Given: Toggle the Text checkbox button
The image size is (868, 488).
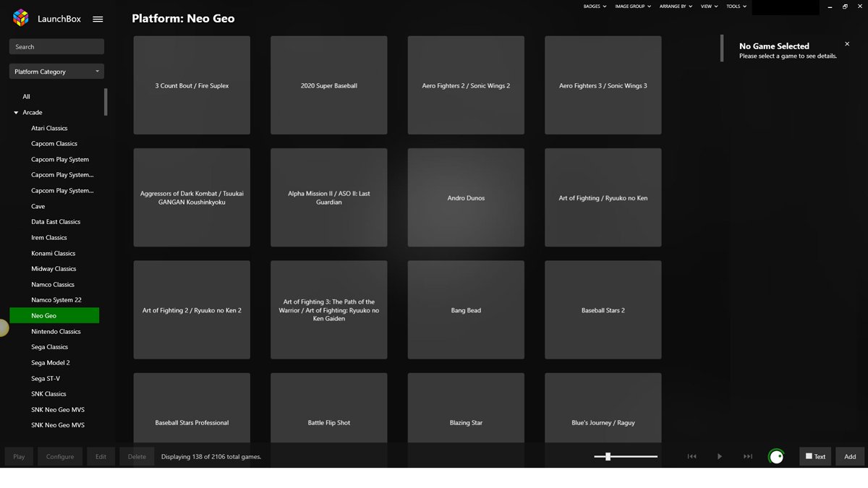Looking at the screenshot, I should [815, 456].
